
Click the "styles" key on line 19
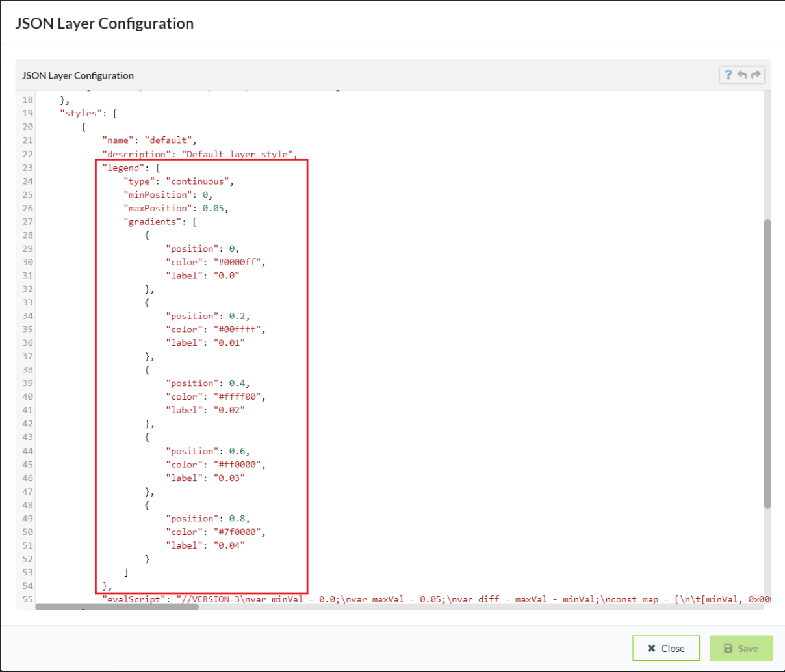tap(81, 113)
